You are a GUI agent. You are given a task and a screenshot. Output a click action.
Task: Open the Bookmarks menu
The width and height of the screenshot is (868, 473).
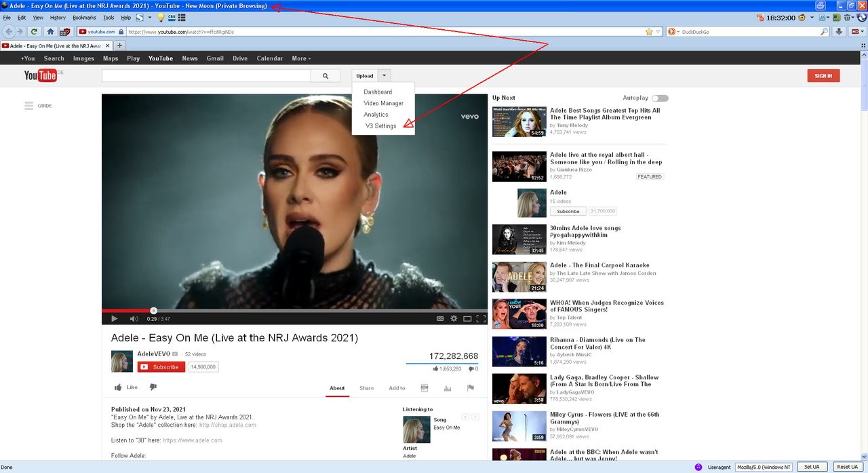pos(84,18)
